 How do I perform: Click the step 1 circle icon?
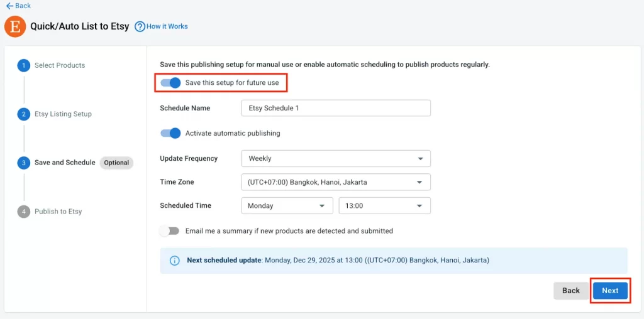tap(24, 65)
